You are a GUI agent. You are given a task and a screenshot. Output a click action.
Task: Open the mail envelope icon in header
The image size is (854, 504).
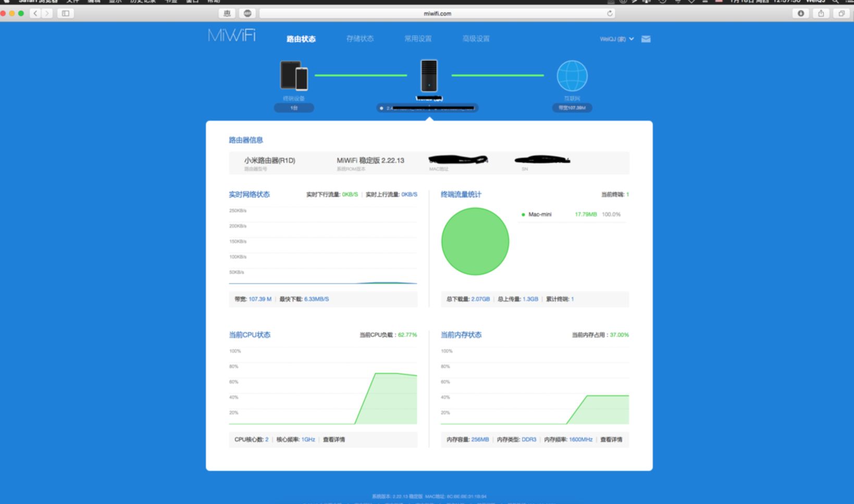(646, 39)
